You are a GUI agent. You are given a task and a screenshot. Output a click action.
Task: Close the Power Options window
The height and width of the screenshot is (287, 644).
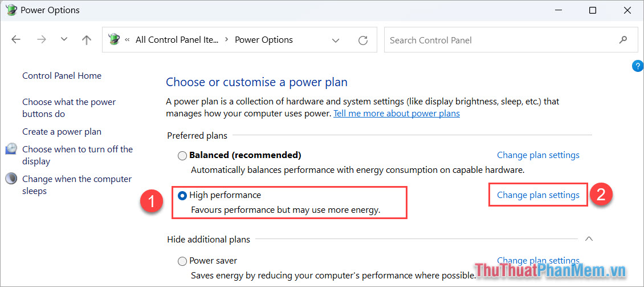627,10
